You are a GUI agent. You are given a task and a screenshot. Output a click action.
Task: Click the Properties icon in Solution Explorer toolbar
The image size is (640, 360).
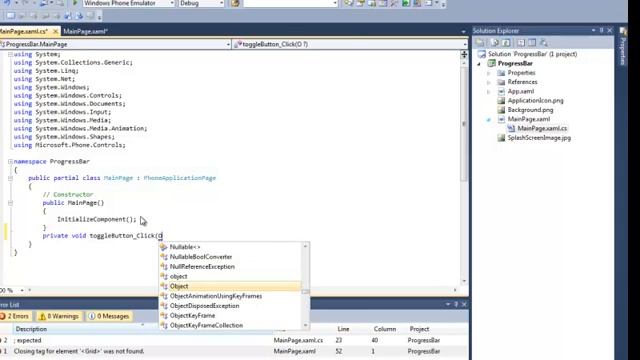click(480, 42)
